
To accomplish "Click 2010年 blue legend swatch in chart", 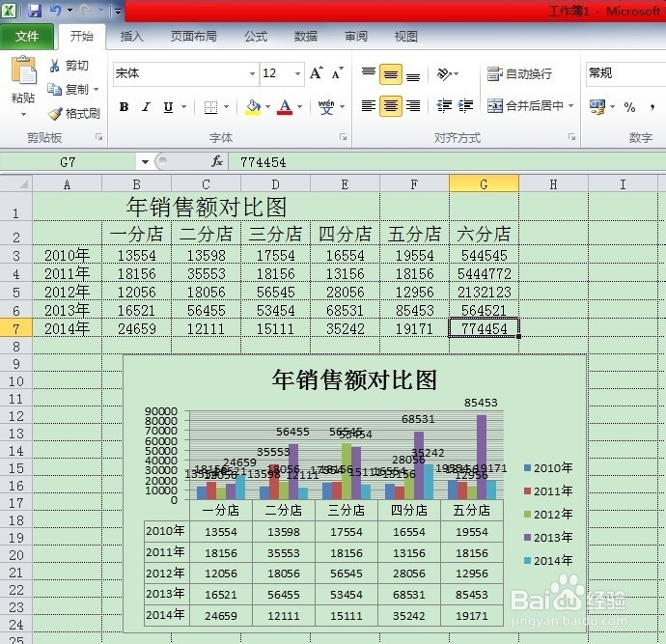I will coord(528,467).
